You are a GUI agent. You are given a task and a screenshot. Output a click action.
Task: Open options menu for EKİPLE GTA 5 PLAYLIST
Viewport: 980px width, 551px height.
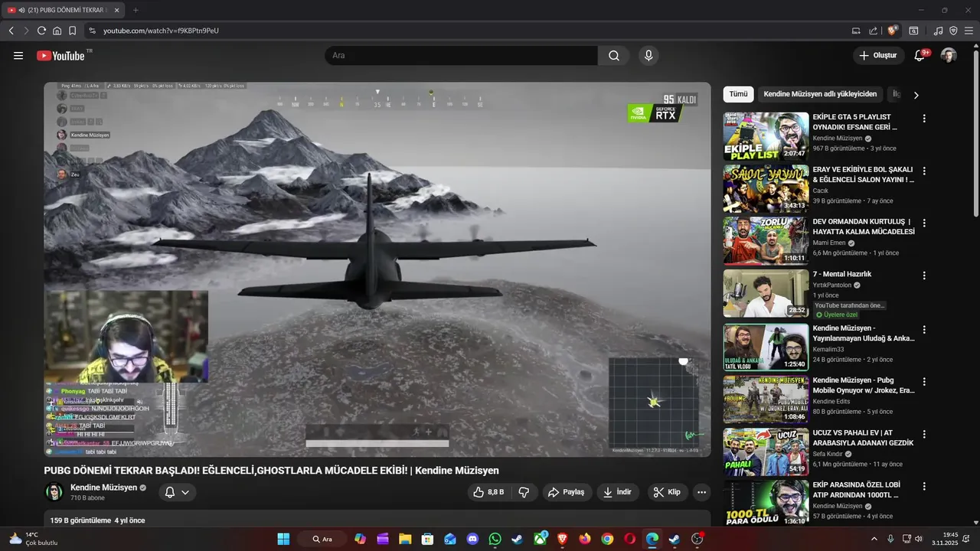(x=924, y=119)
